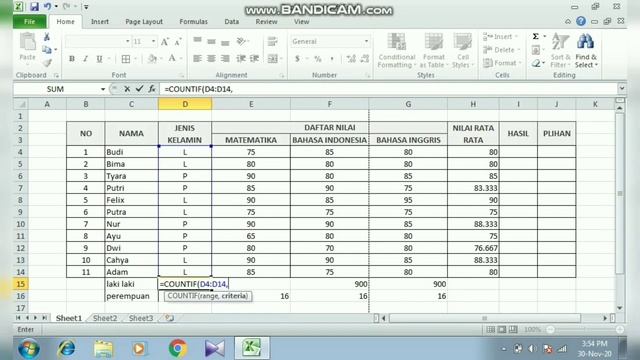This screenshot has width=640, height=360.
Task: Click the Decrease Indent icon
Action: pos(241,59)
